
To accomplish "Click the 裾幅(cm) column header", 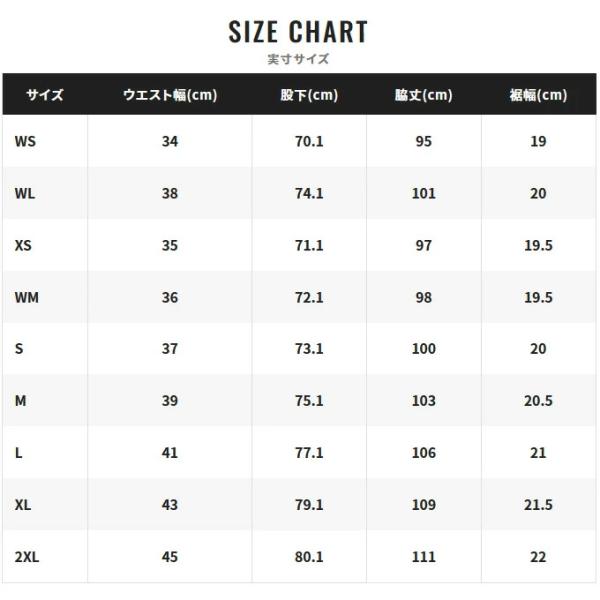I will [538, 95].
